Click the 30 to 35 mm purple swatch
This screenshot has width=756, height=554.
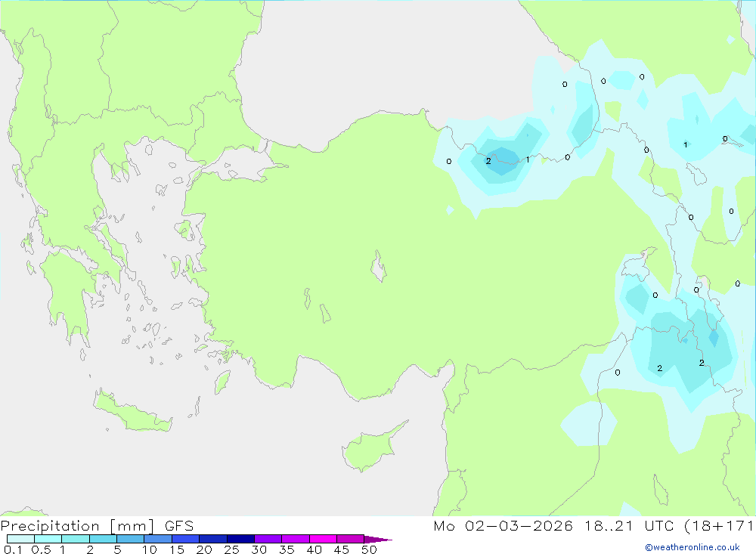pos(268,539)
